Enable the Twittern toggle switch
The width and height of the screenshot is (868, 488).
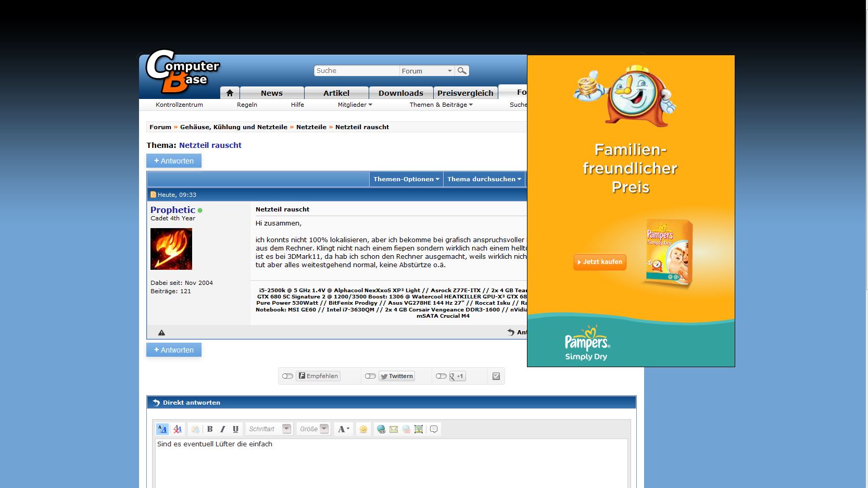[370, 376]
